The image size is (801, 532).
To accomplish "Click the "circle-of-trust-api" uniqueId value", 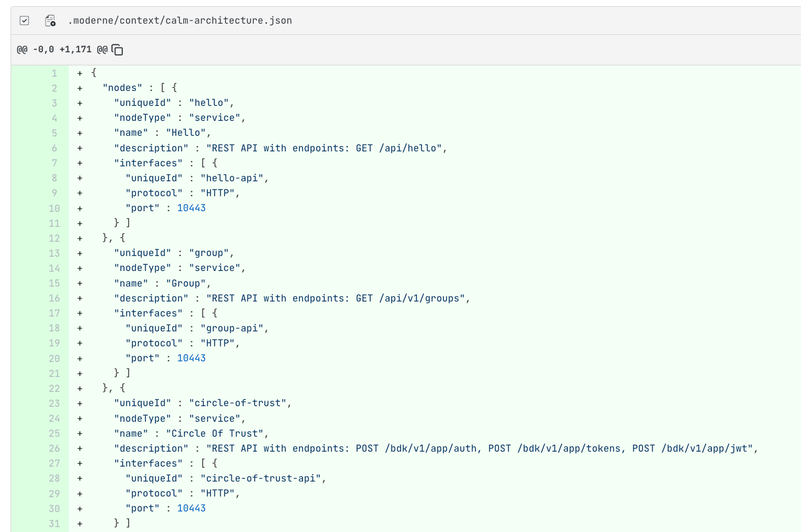I will 263,478.
